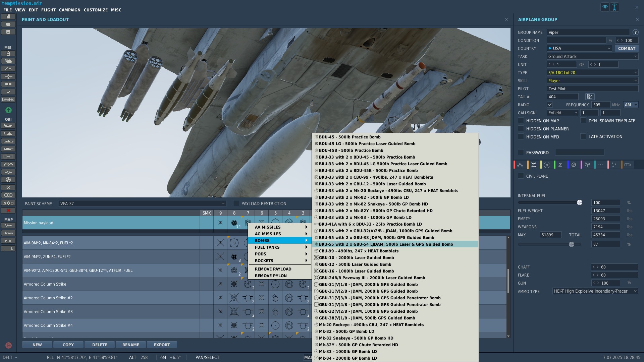This screenshot has width=644, height=362.
Task: Check the LATE ACTIVATION option
Action: click(x=584, y=136)
